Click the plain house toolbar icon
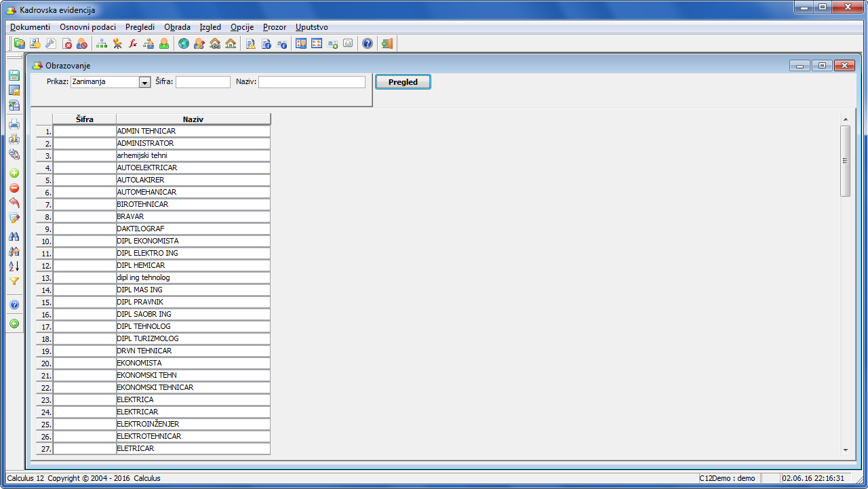This screenshot has width=868, height=489. point(231,43)
